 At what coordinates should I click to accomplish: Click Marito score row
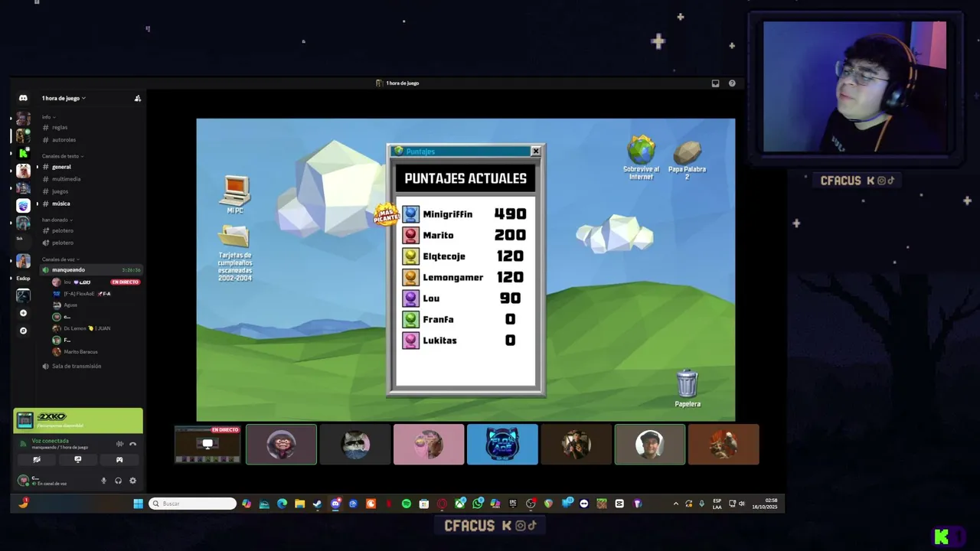pyautogui.click(x=465, y=235)
